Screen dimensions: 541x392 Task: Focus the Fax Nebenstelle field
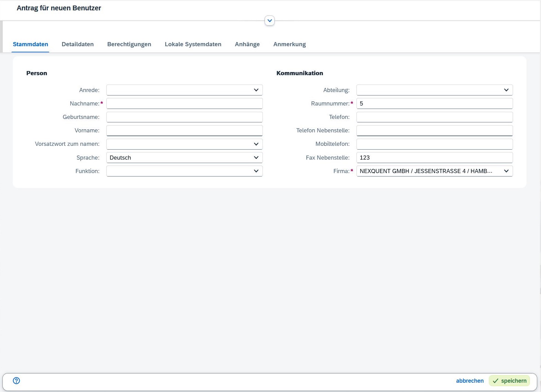pyautogui.click(x=434, y=158)
